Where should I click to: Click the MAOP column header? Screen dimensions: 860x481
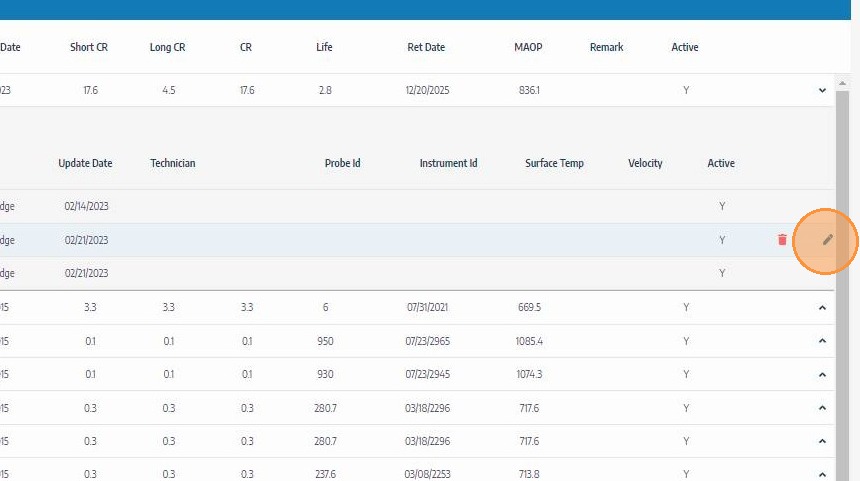coord(528,47)
